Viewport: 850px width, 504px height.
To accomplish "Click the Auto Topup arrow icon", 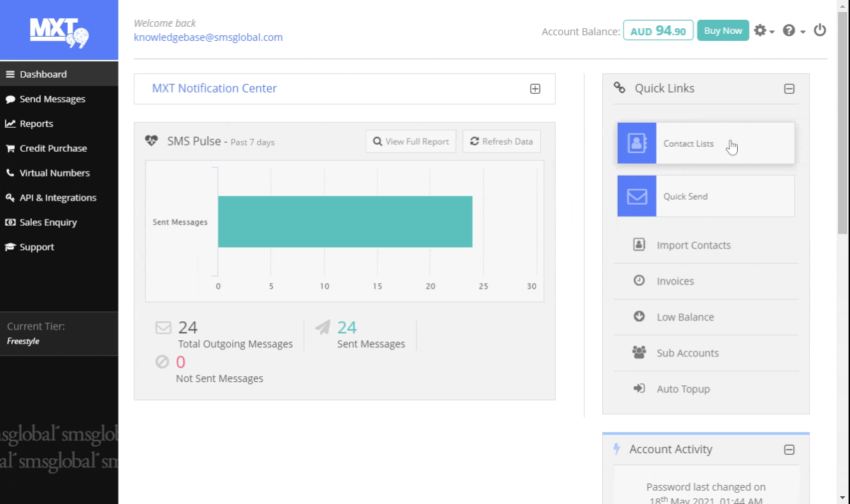I will (639, 389).
